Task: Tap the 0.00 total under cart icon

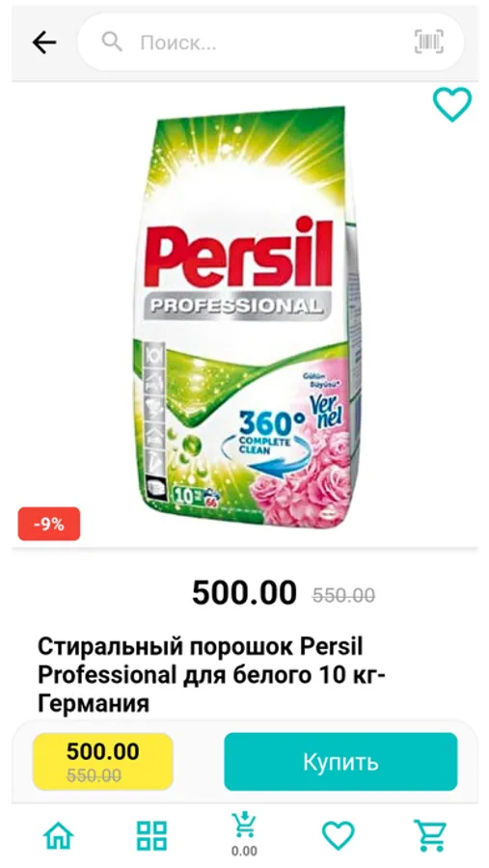Action: [x=244, y=851]
